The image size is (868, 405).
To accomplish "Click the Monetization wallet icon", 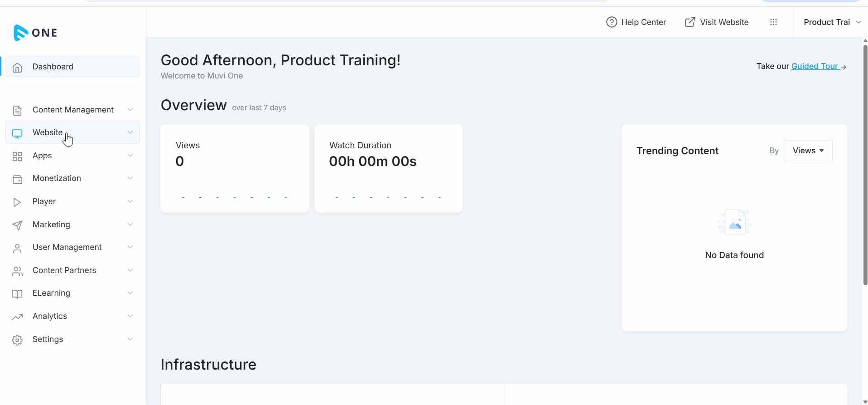I will point(17,179).
